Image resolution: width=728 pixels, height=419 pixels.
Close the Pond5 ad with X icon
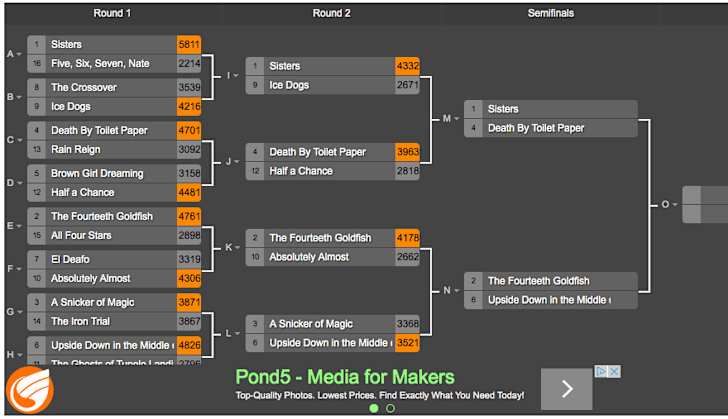click(x=615, y=372)
